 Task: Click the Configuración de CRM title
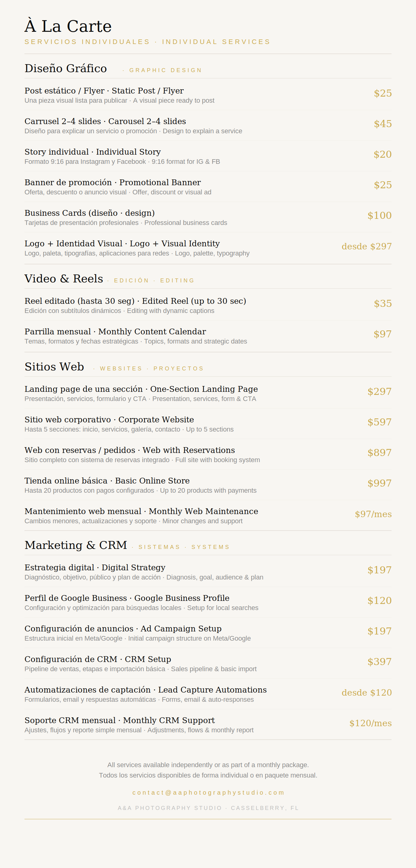98,659
